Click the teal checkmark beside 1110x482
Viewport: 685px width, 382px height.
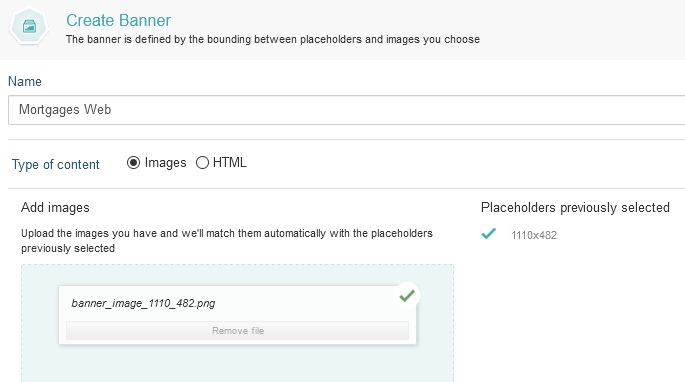tap(488, 234)
